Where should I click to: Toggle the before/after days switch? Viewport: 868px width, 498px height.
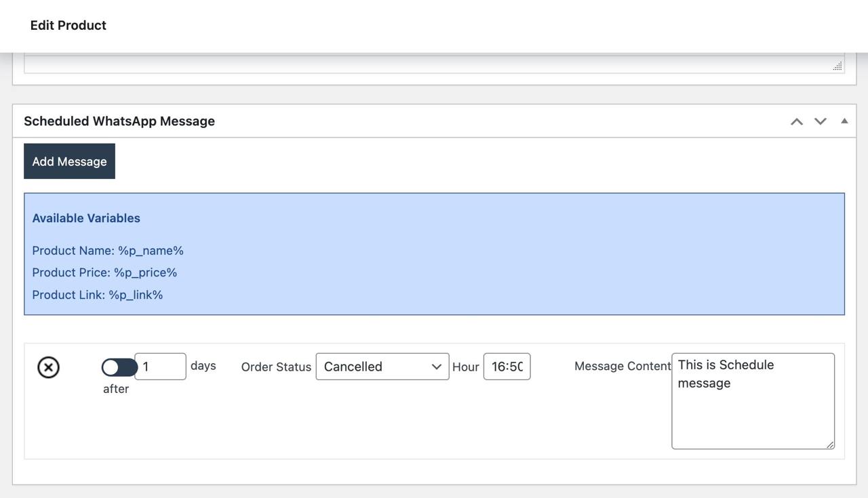(x=119, y=367)
